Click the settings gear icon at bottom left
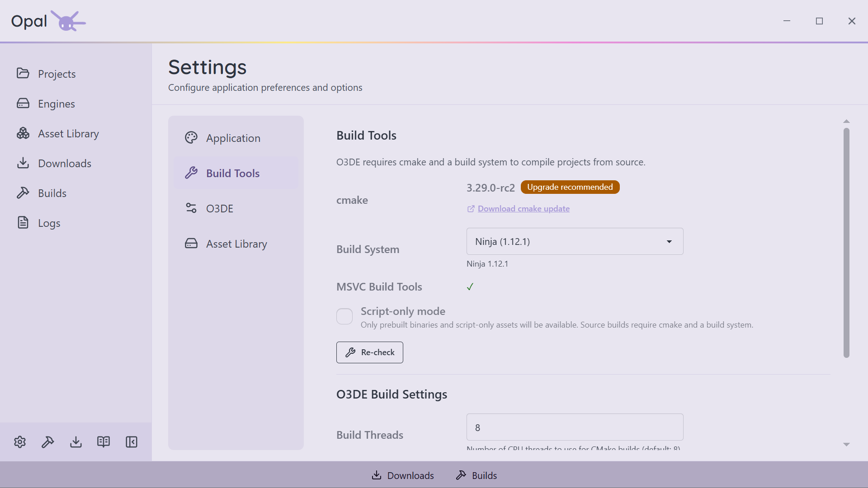The image size is (868, 488). coord(20,442)
